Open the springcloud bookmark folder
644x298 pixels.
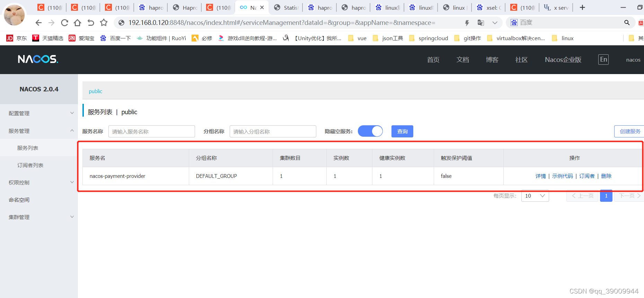(x=429, y=38)
